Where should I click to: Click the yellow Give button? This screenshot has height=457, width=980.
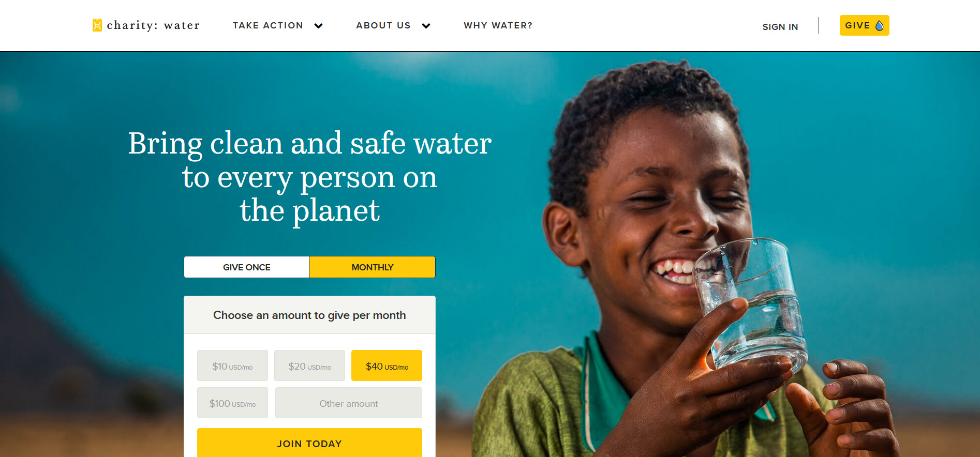pos(864,25)
